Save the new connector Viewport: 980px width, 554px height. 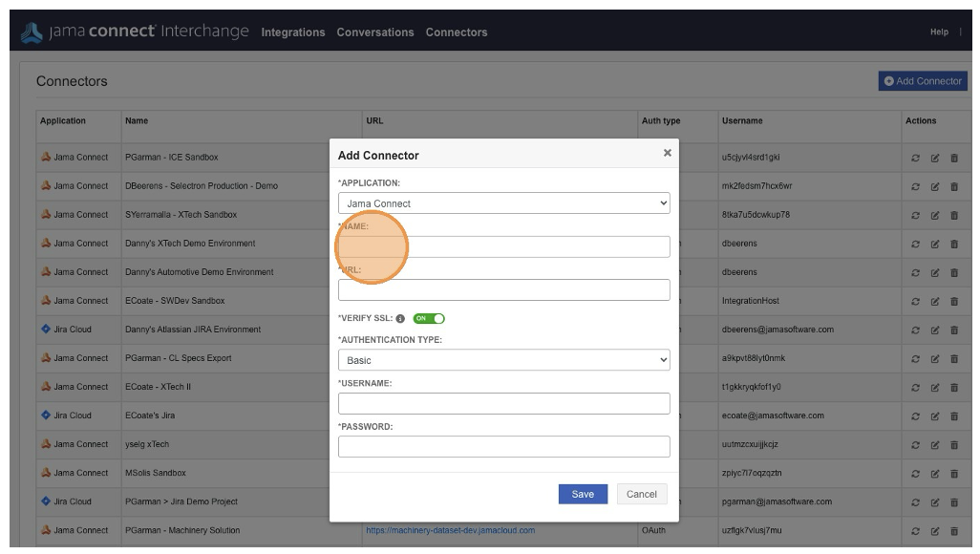coord(583,494)
